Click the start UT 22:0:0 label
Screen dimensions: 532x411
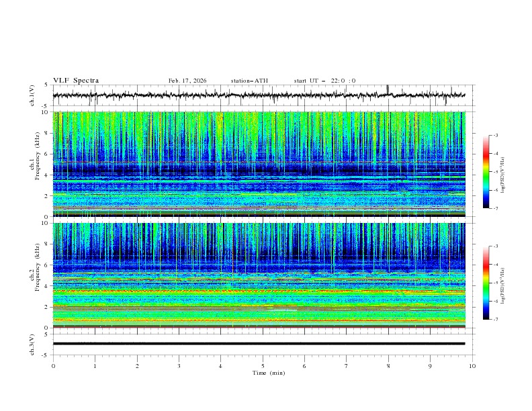[324, 81]
